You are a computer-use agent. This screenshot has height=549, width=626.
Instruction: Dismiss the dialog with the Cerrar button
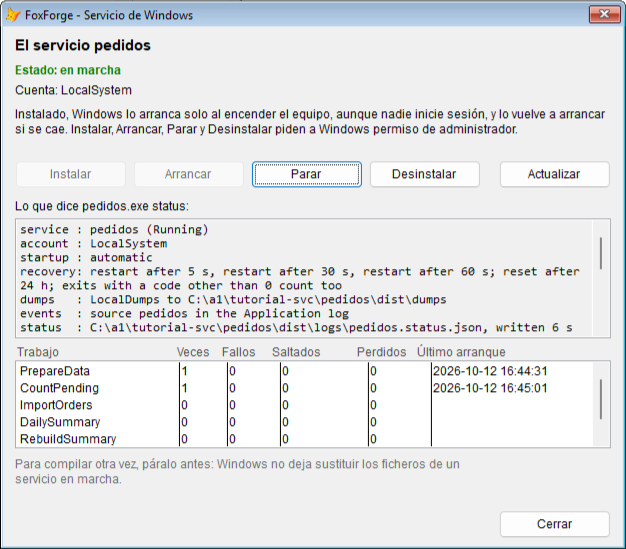[555, 524]
